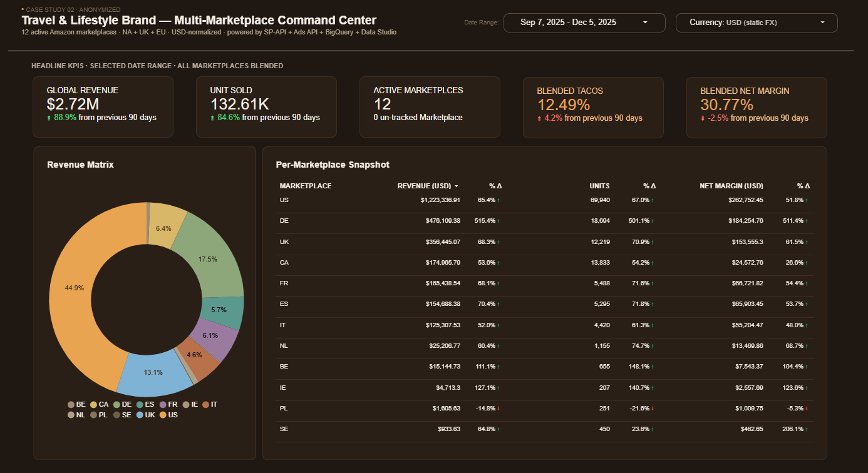The image size is (868, 473).
Task: Toggle the FR legend entry
Action: [168, 405]
